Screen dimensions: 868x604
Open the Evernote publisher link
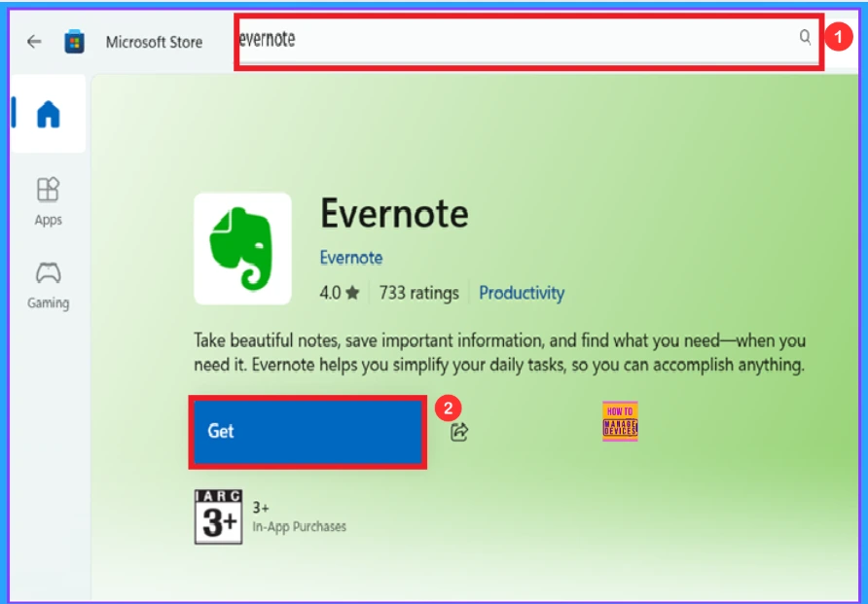click(351, 258)
